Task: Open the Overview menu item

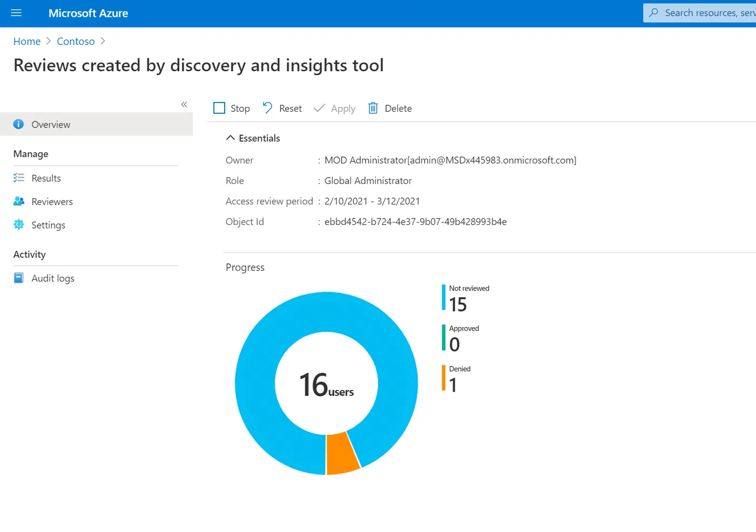Action: click(x=96, y=124)
